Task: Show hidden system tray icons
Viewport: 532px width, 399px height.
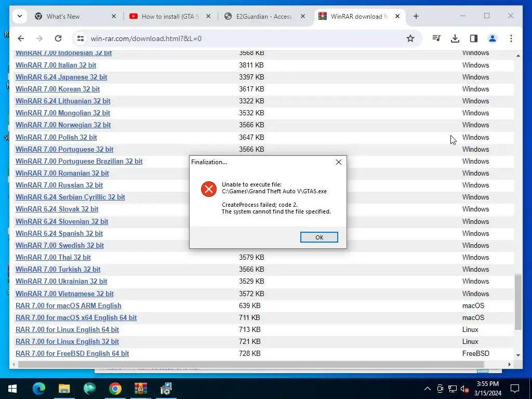Action: tap(428, 389)
